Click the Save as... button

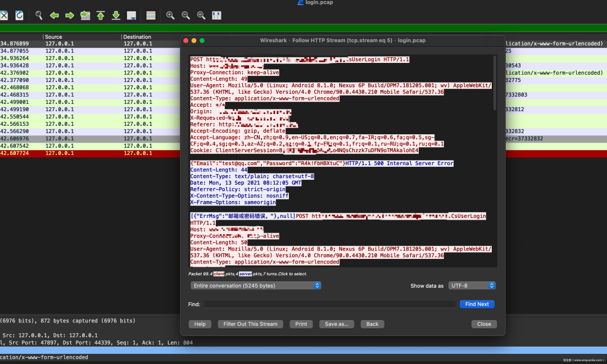337,324
